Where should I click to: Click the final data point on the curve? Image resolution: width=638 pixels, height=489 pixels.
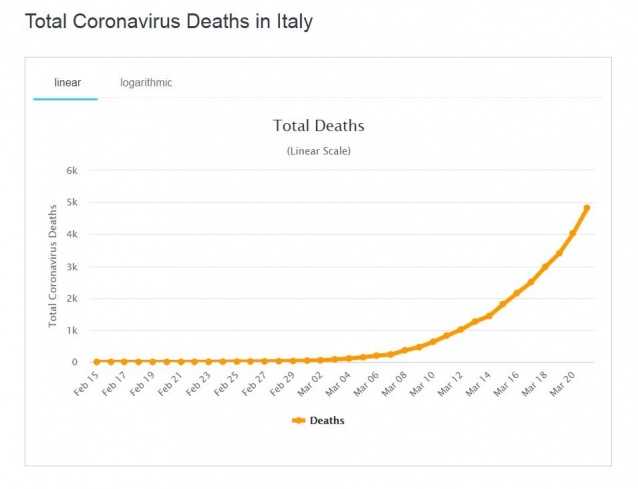587,208
